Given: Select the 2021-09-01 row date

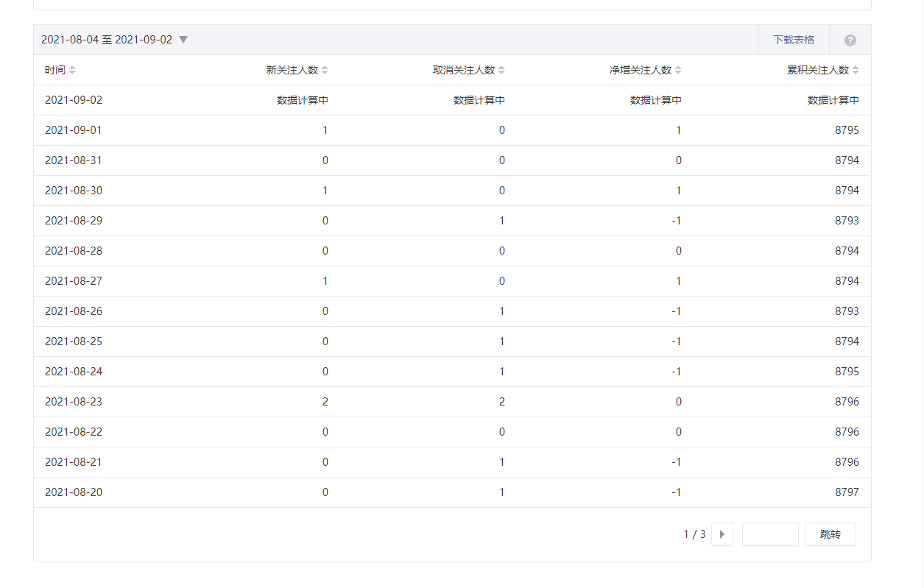Looking at the screenshot, I should click(74, 130).
